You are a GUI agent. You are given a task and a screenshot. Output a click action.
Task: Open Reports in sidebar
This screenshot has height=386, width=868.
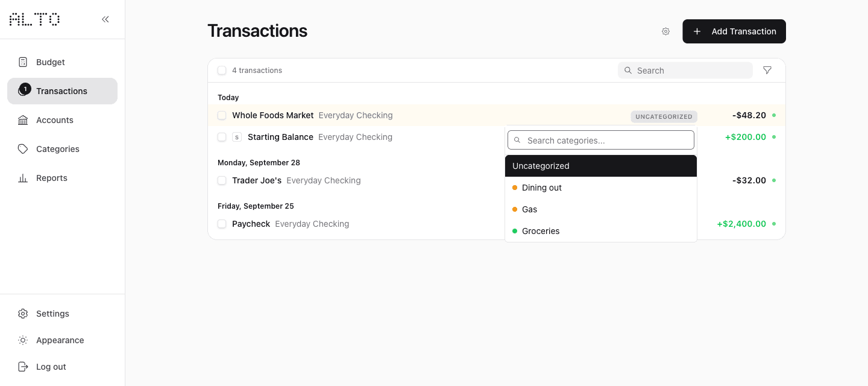point(62,178)
